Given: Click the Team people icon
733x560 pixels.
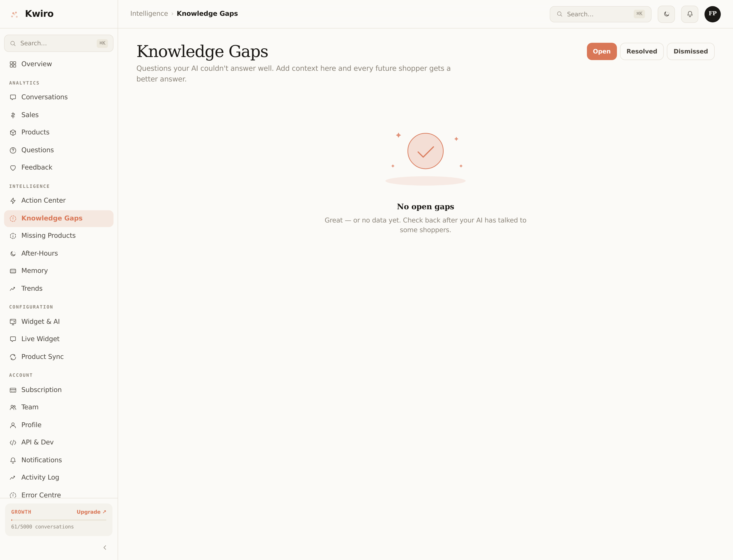Looking at the screenshot, I should [13, 407].
